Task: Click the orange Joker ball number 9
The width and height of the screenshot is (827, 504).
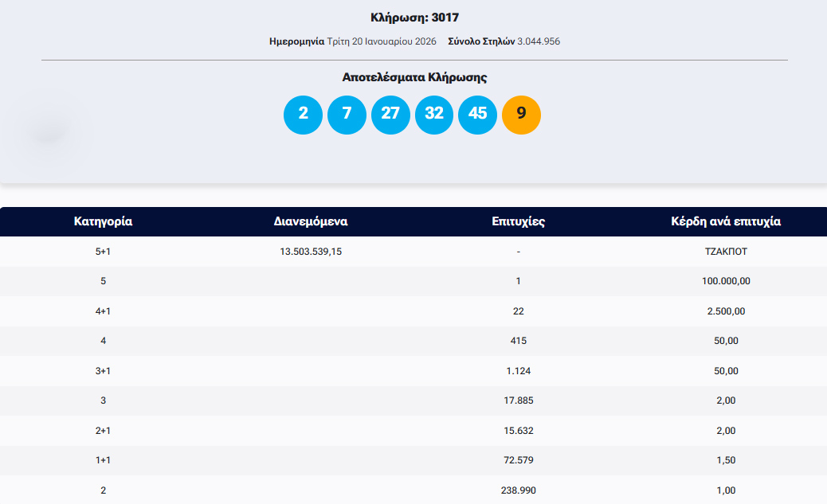Action: [x=521, y=115]
